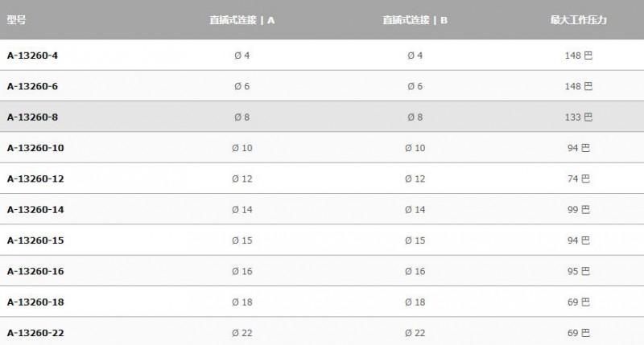
Task: Select the A-13260-6 model link
Action: (x=32, y=86)
